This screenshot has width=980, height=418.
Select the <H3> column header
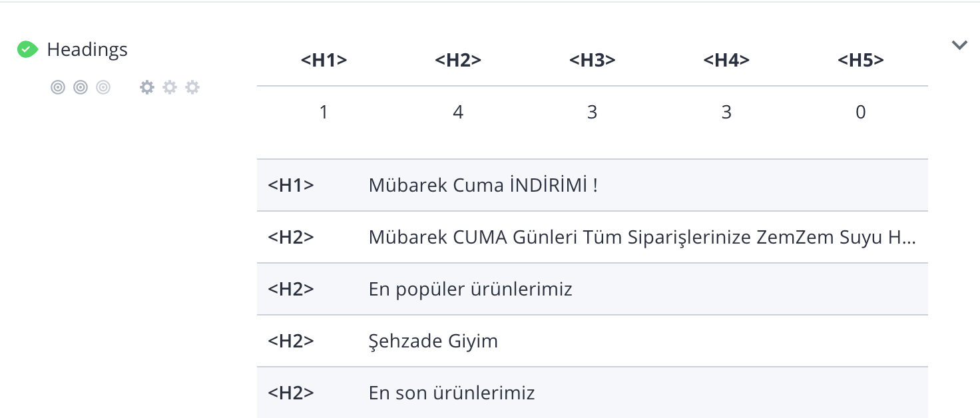[x=593, y=60]
